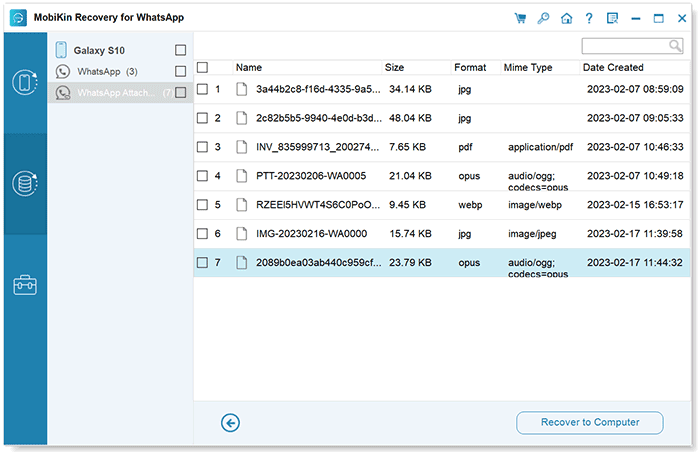Click the image/jpeg mime type cell
The width and height of the screenshot is (700, 453).
[532, 233]
